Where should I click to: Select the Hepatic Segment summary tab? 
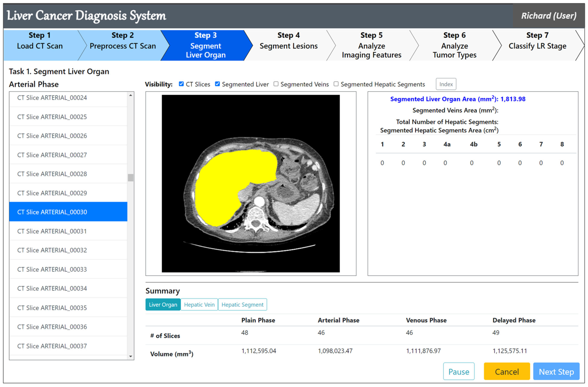tap(242, 304)
